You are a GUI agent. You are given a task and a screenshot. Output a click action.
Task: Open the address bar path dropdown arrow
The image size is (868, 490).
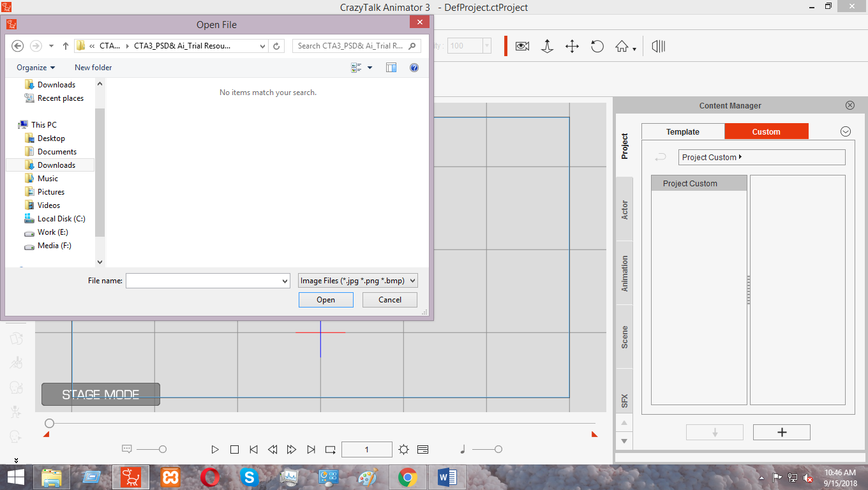pyautogui.click(x=263, y=46)
